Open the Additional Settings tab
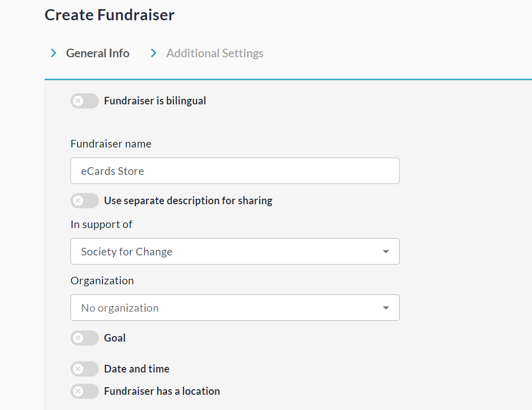This screenshot has height=410, width=532. coord(215,53)
